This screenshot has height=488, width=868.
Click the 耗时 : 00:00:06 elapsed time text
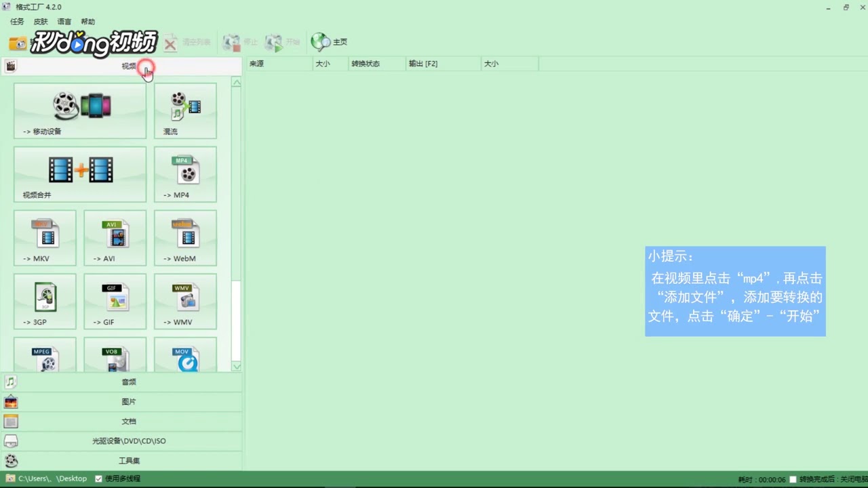(x=762, y=479)
